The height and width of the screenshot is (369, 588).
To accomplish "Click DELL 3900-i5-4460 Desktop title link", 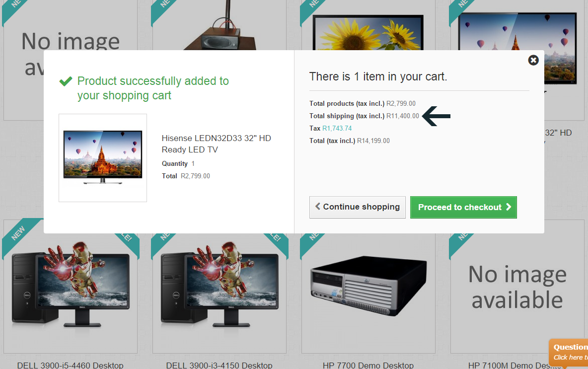I will pyautogui.click(x=70, y=365).
